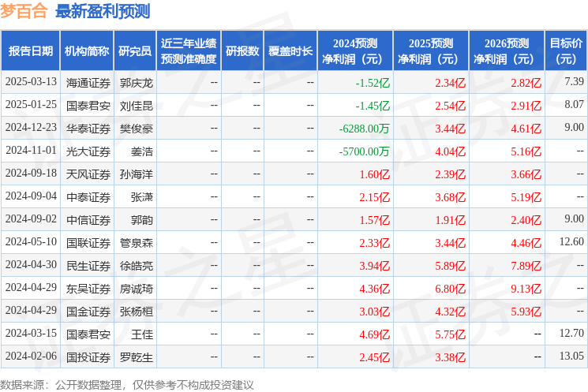
Task: Select analyst 刘佳昆
Action: tap(137, 106)
